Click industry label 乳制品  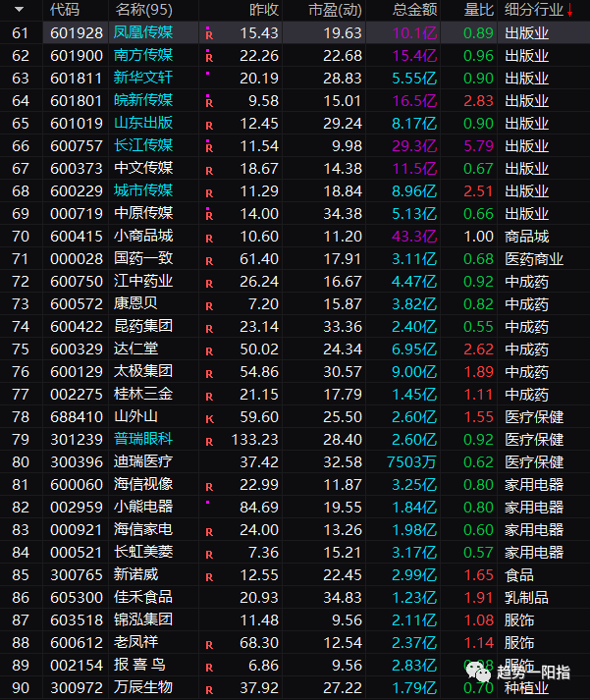click(526, 598)
